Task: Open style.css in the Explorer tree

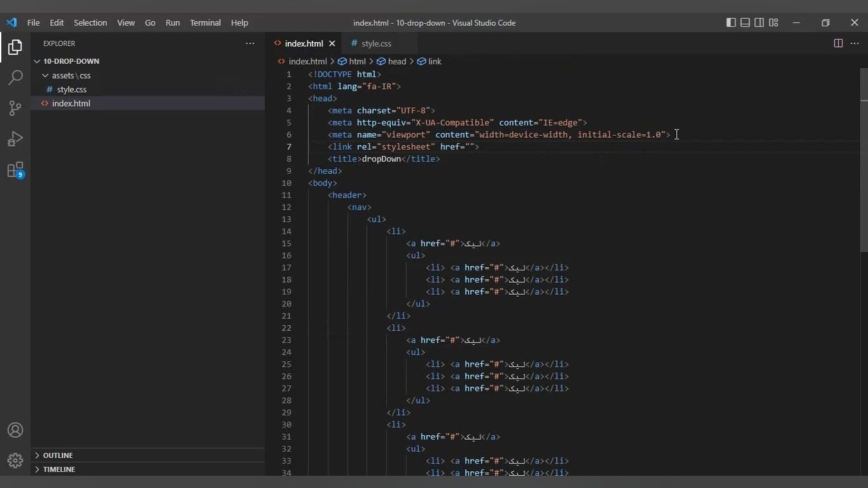Action: tap(71, 89)
